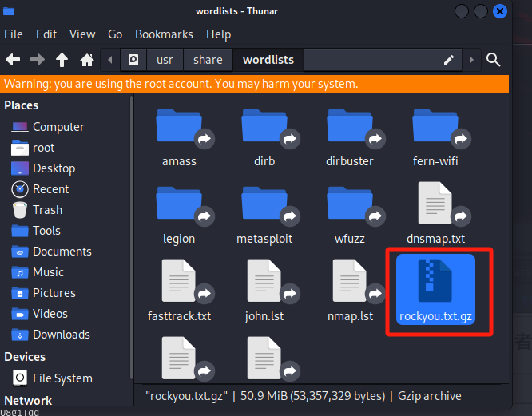Viewport: 532px width, 416px height.
Task: Select the rockyou.txt.gz archive
Action: tap(435, 289)
